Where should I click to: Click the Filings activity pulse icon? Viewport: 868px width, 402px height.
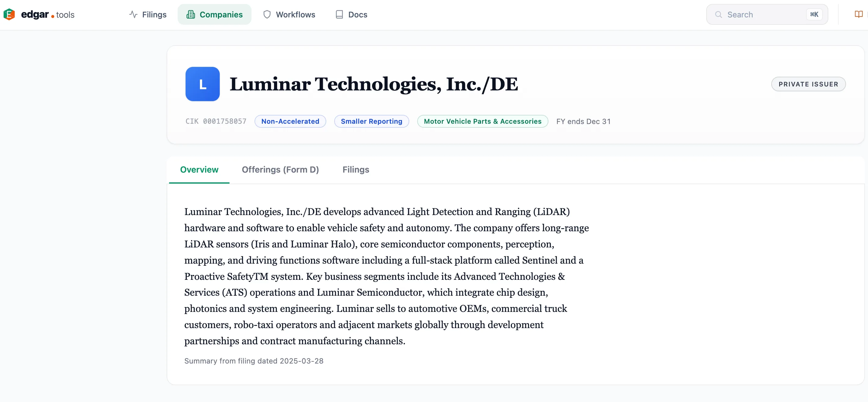coord(133,14)
